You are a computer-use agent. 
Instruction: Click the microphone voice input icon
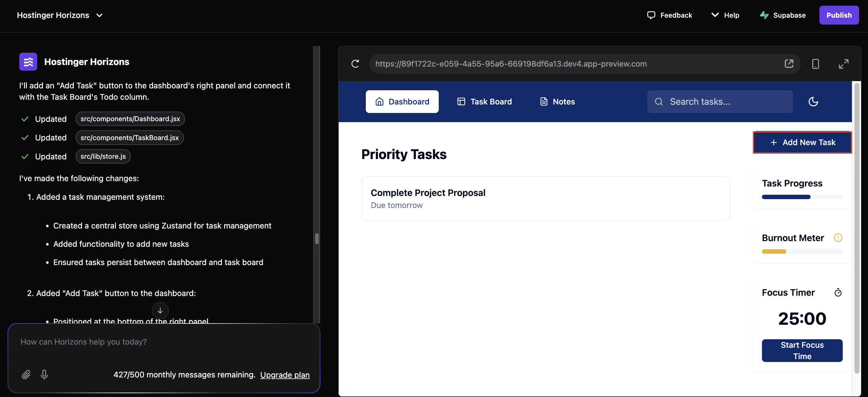(44, 374)
